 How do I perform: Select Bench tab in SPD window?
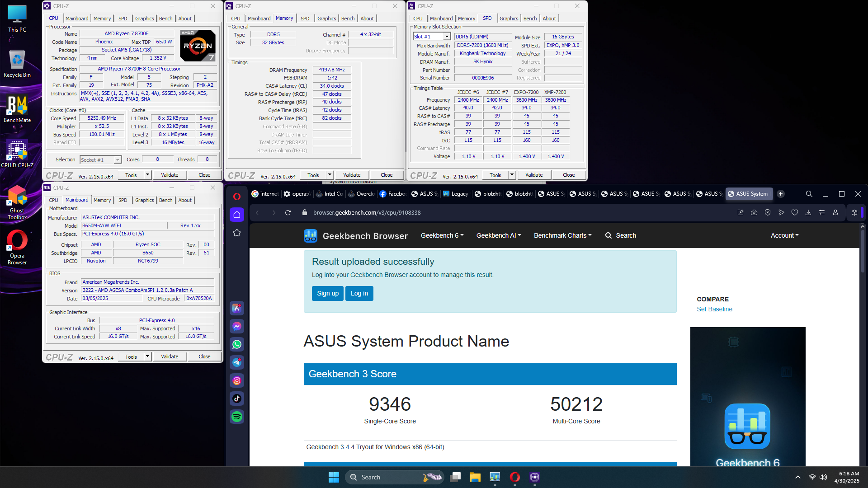tap(530, 19)
